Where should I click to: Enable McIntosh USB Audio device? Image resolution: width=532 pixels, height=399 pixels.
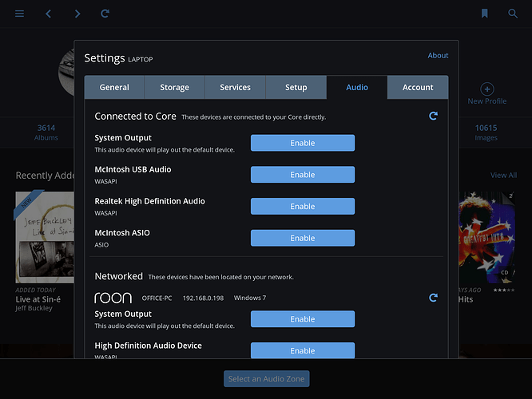point(303,175)
